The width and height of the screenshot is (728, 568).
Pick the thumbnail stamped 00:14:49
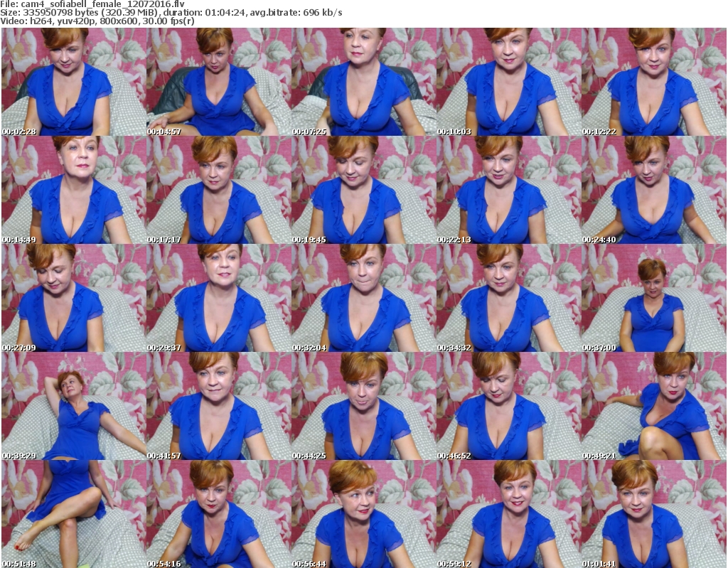[74, 190]
